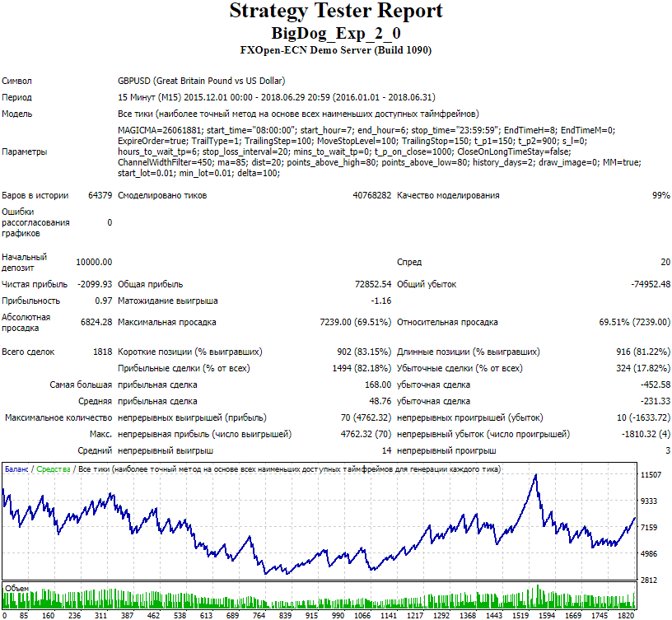The image size is (672, 620).
Task: Select modelling quality value 99%
Action: tap(660, 195)
